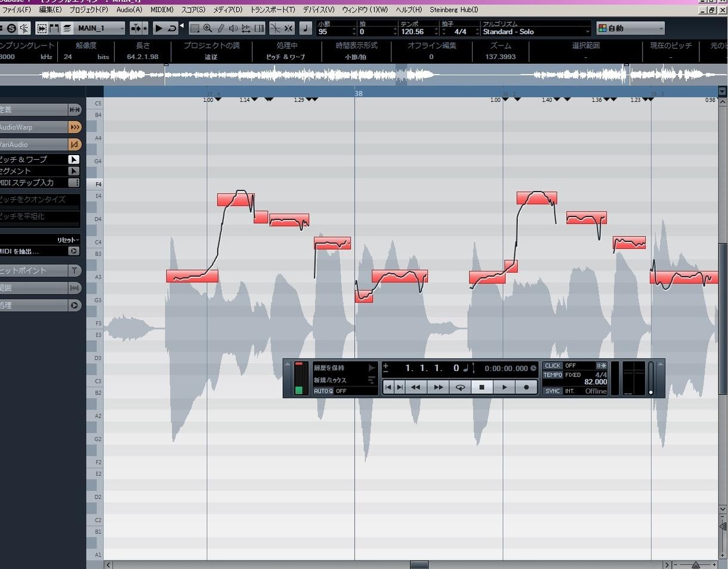Click the VariAudio tab orange icon
The width and height of the screenshot is (728, 569).
(x=75, y=144)
